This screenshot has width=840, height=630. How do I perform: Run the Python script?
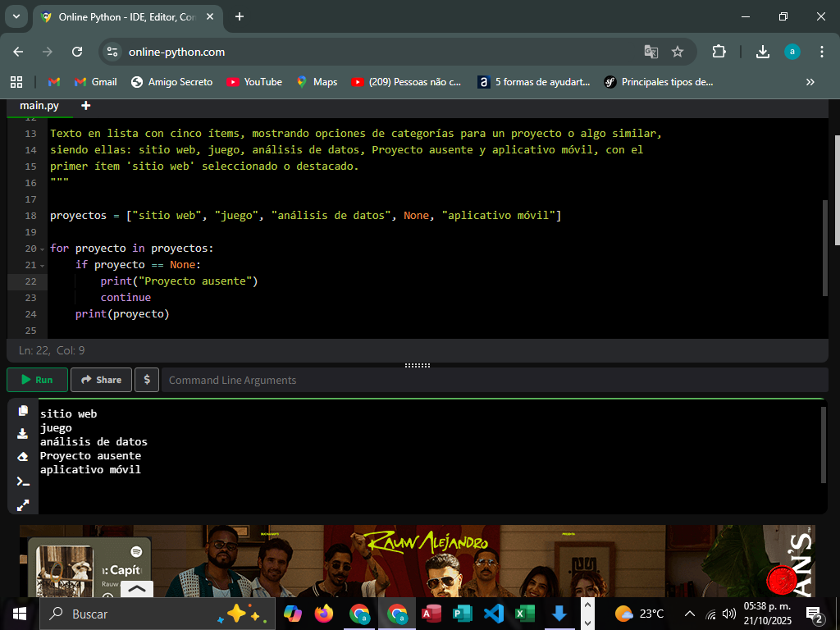37,380
